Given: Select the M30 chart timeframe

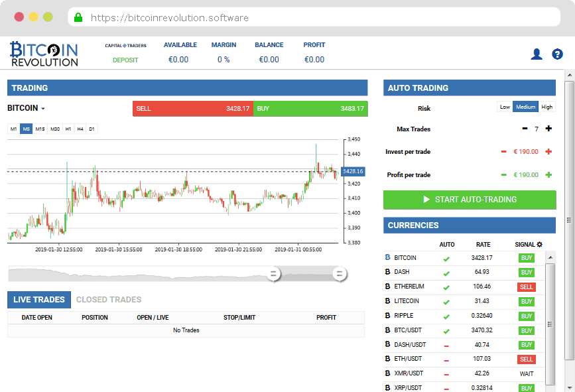Looking at the screenshot, I should pos(55,129).
